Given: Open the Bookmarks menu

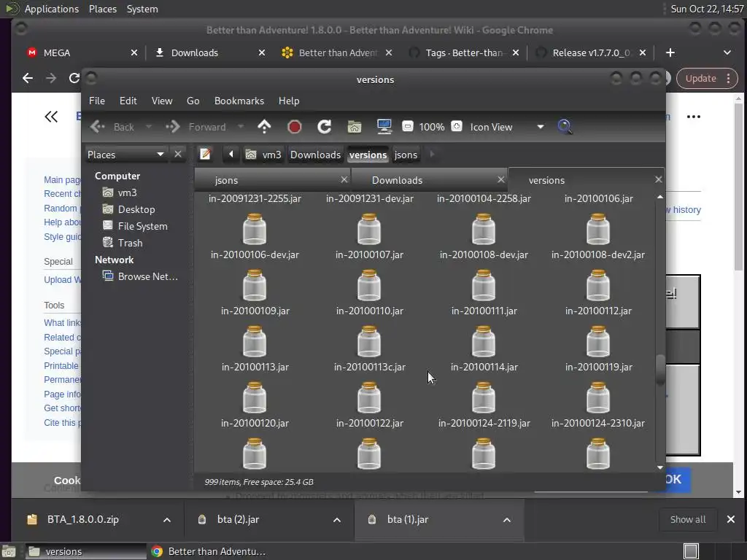Looking at the screenshot, I should (239, 101).
